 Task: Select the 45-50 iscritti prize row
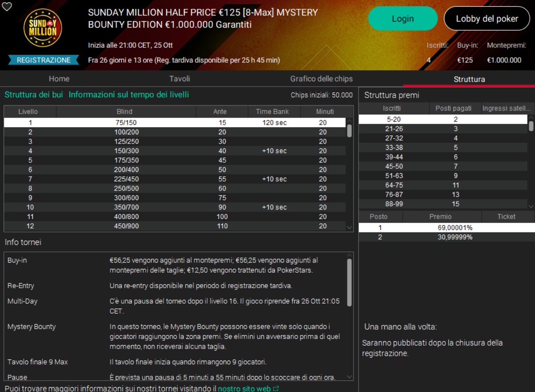click(x=443, y=166)
